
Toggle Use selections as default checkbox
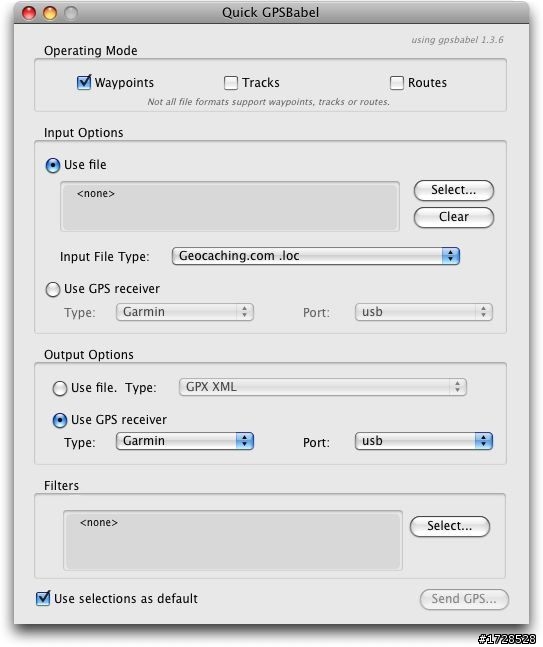[43, 598]
